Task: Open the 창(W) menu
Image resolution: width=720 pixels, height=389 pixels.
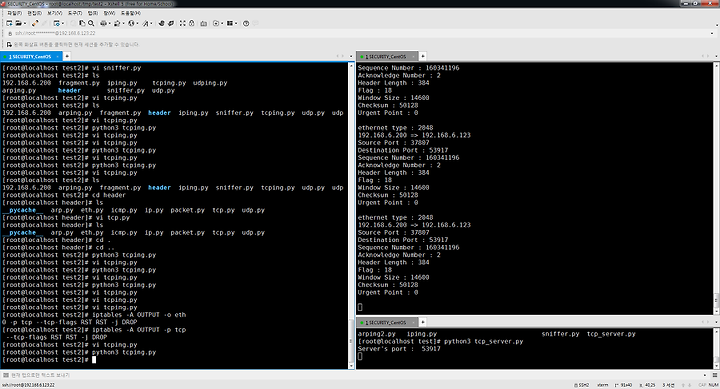Action: pyautogui.click(x=109, y=13)
